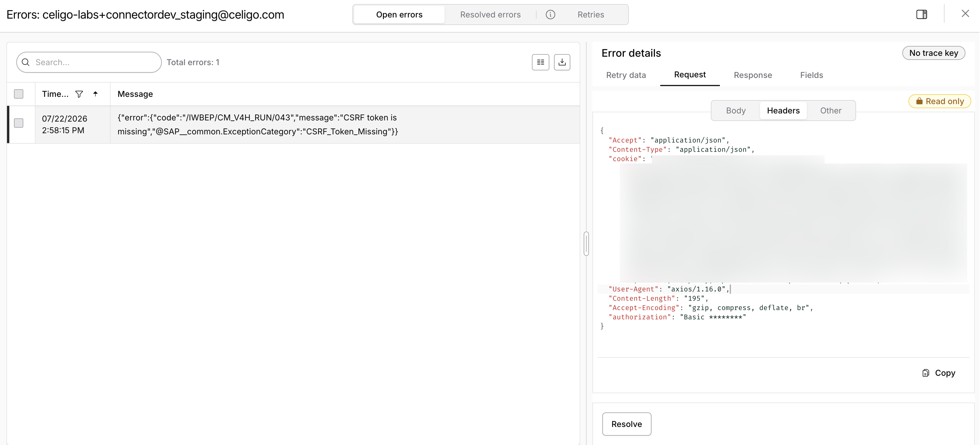
Task: Click the download errors icon
Action: (562, 62)
